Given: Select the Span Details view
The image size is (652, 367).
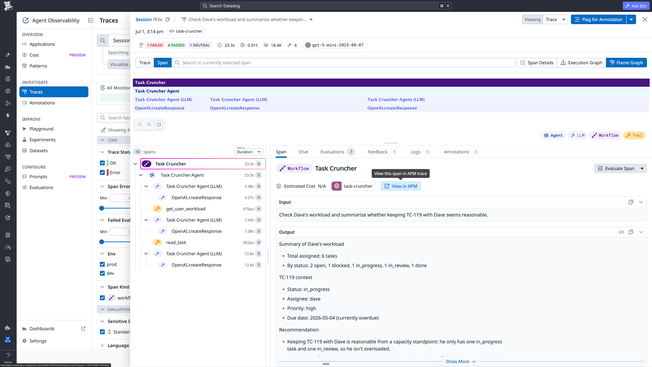Looking at the screenshot, I should point(536,63).
